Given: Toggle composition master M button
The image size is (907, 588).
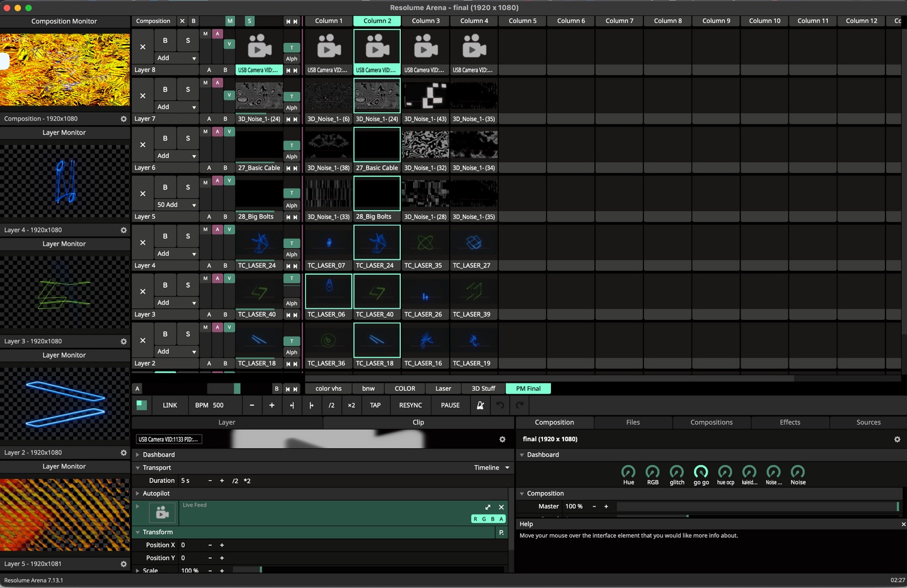Looking at the screenshot, I should tap(230, 21).
